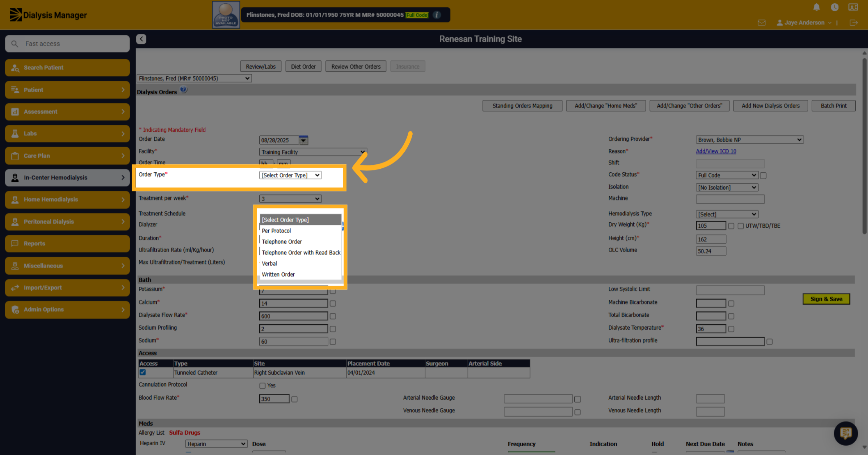This screenshot has height=455, width=868.
Task: Open the Order Date calendar picker icon
Action: pos(303,140)
